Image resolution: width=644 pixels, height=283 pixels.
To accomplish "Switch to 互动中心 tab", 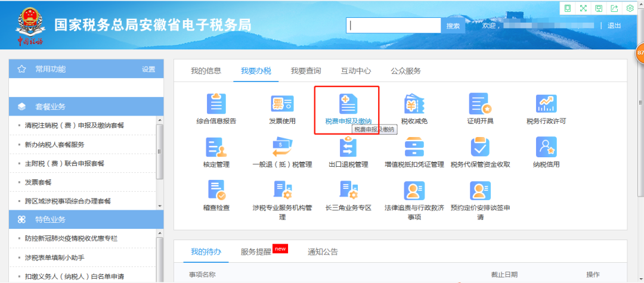I will pyautogui.click(x=356, y=71).
